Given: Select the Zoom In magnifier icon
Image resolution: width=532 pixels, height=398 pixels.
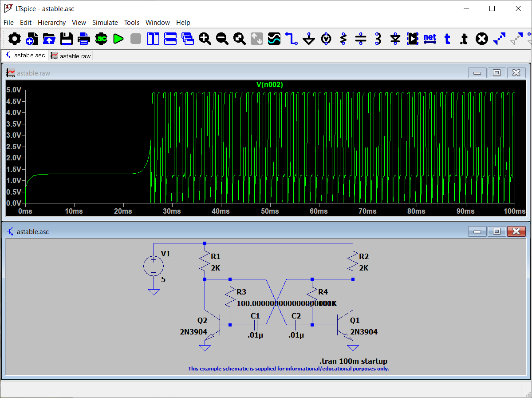Looking at the screenshot, I should coord(205,39).
